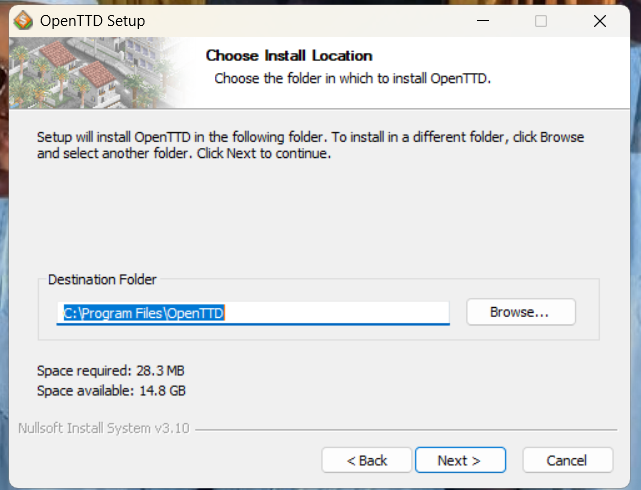
Task: Open the Browse... folder picker
Action: coord(520,312)
